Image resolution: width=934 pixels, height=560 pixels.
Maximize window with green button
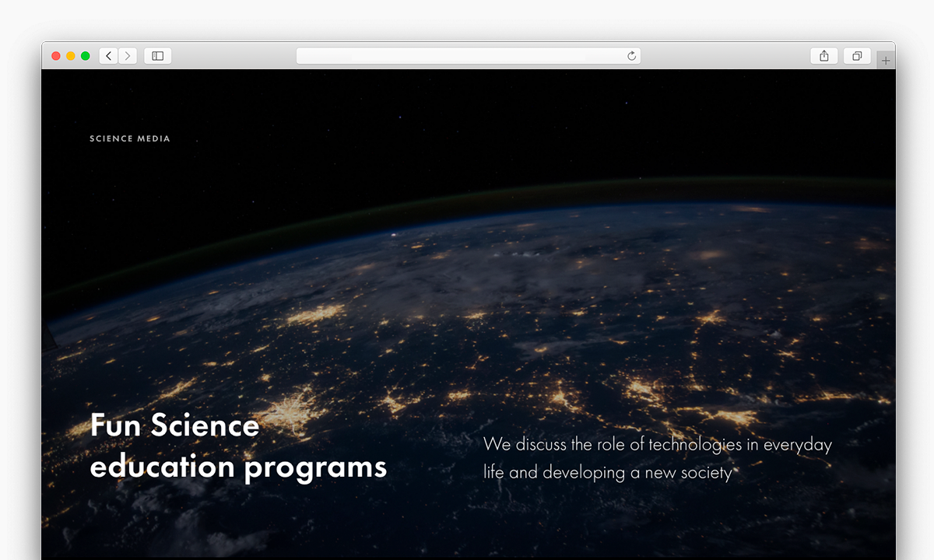coord(86,56)
